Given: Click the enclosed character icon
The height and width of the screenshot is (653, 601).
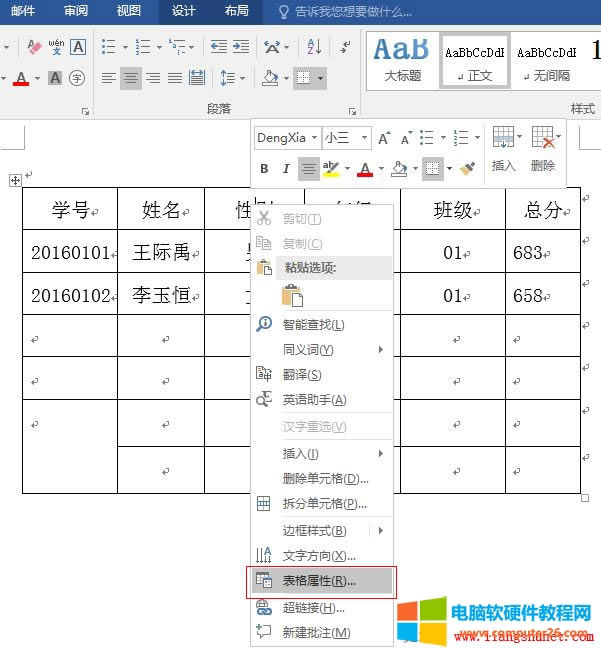Looking at the screenshot, I should [77, 78].
